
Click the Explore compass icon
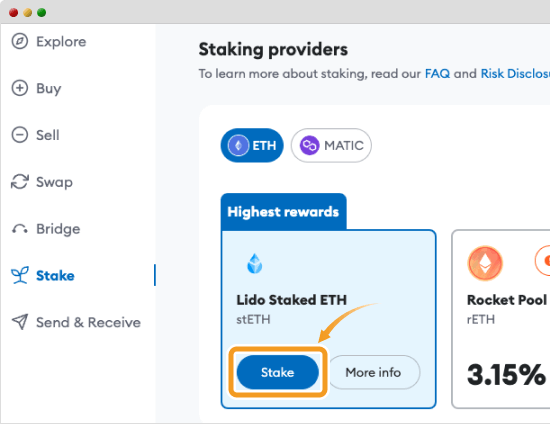pos(20,41)
